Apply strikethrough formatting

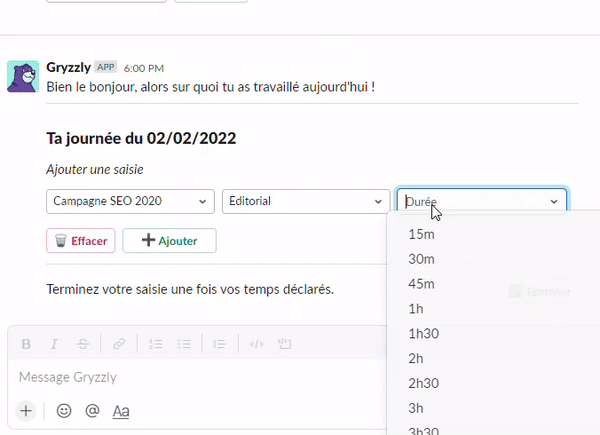pos(83,344)
